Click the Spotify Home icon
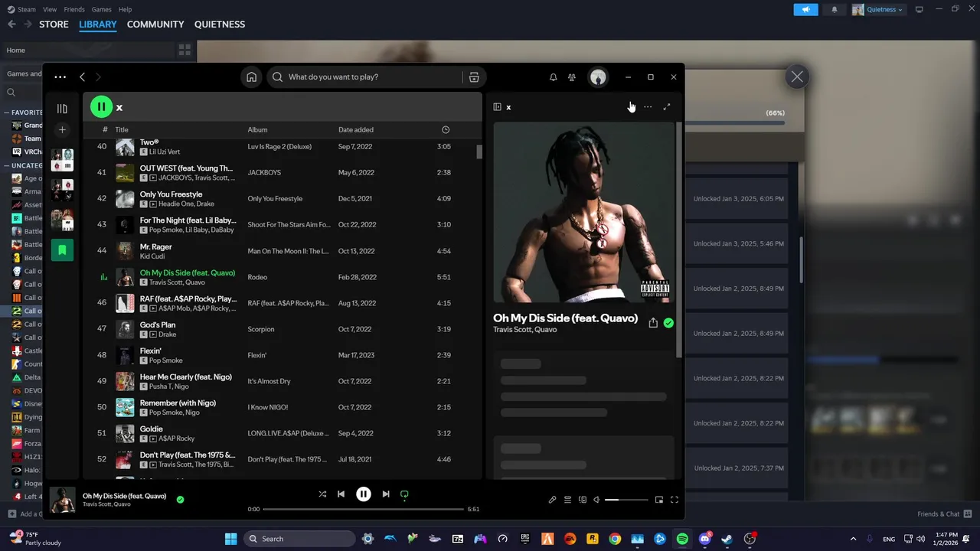Viewport: 980px width, 551px height. tap(251, 77)
